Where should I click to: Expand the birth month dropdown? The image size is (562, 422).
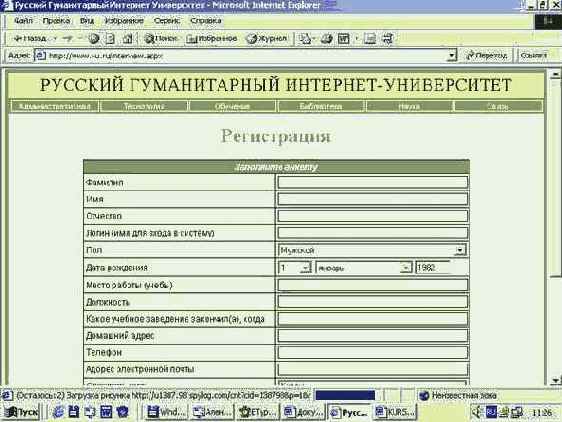click(406, 267)
